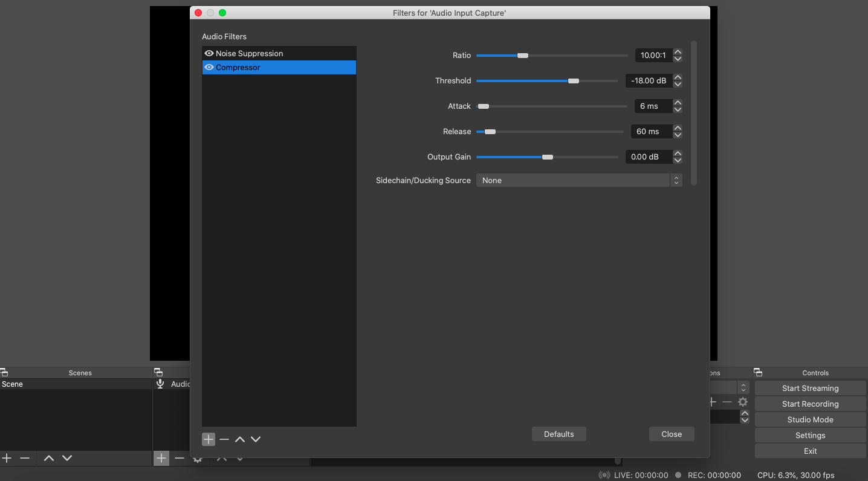Reset filter with the Defaults button
The image size is (868, 481).
(559, 434)
